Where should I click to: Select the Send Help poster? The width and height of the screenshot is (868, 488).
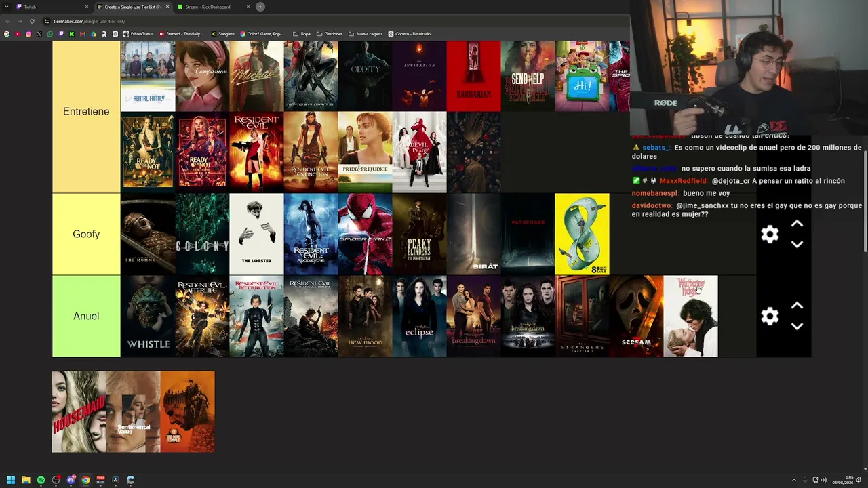coord(528,76)
